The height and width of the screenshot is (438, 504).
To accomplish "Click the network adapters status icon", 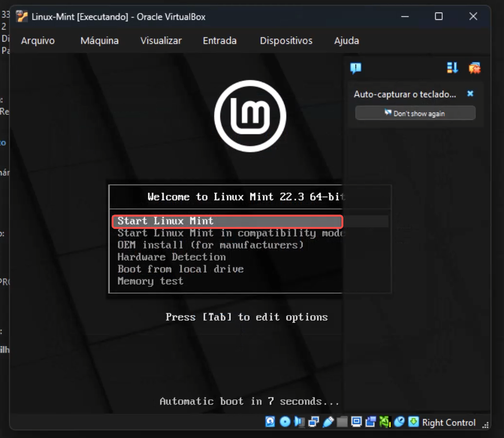I will [314, 422].
